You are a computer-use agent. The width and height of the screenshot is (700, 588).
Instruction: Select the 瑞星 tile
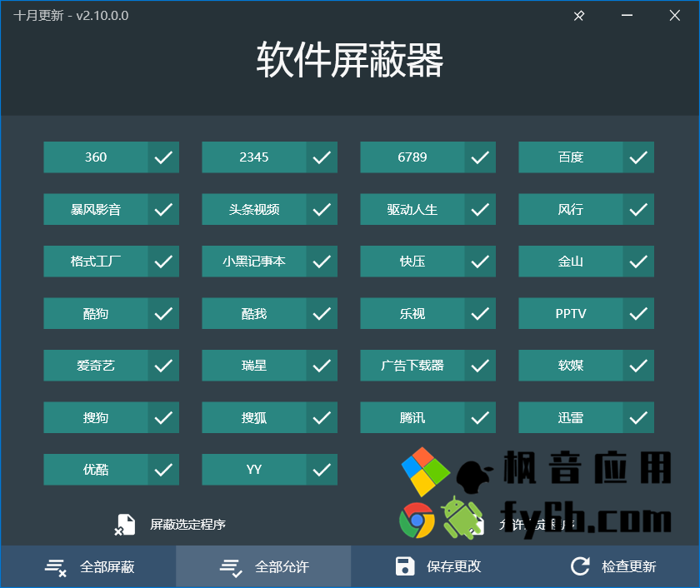point(270,366)
